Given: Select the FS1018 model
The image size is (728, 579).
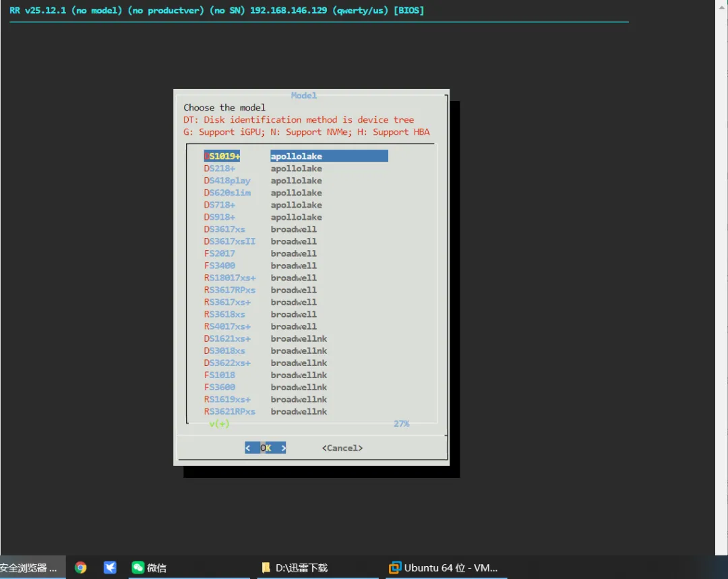Looking at the screenshot, I should [x=265, y=375].
